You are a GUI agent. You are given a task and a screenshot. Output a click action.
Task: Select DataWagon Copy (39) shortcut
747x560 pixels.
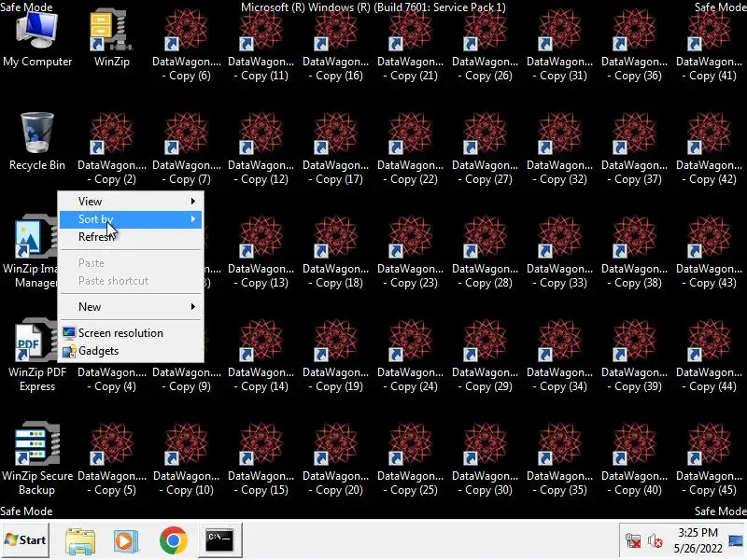[635, 357]
